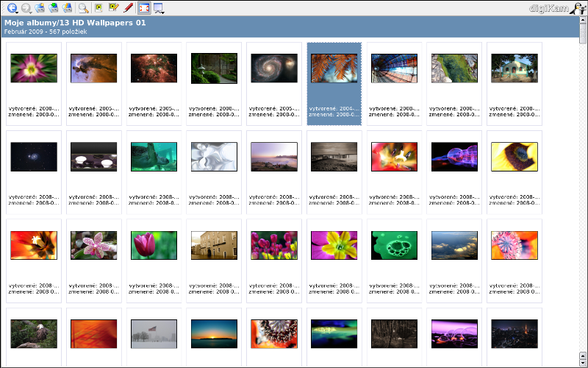Select the small chapel with blue sky thumbnail

pos(514,68)
